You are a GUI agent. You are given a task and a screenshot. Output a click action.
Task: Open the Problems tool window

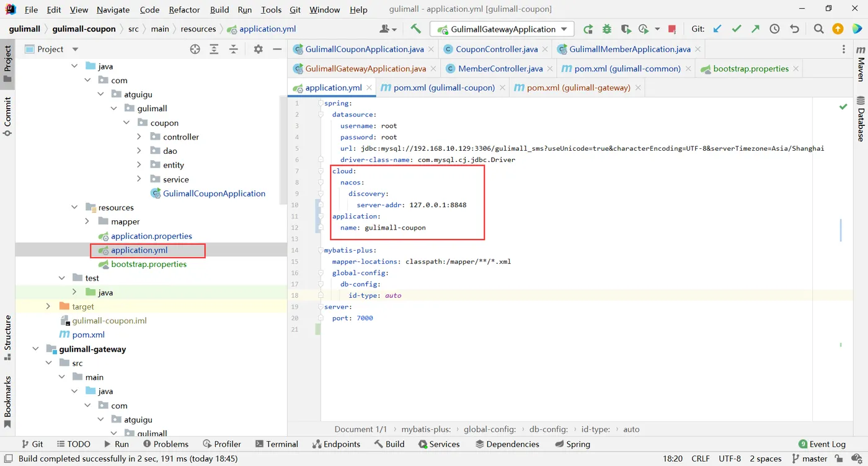(x=166, y=444)
